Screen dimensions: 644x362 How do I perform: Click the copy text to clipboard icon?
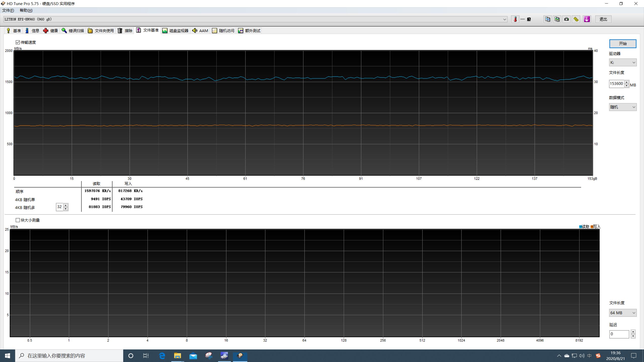[547, 19]
